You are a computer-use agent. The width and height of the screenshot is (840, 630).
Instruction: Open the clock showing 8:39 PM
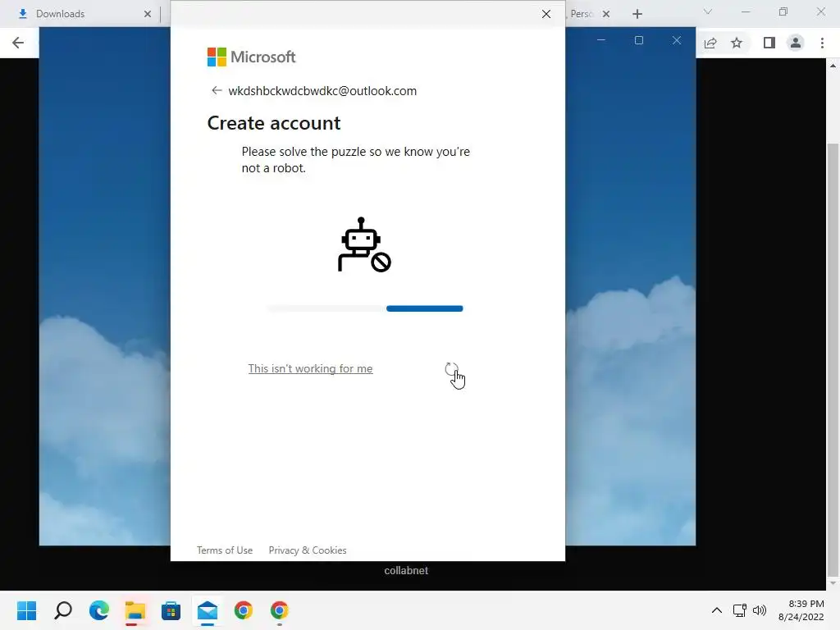pyautogui.click(x=801, y=610)
